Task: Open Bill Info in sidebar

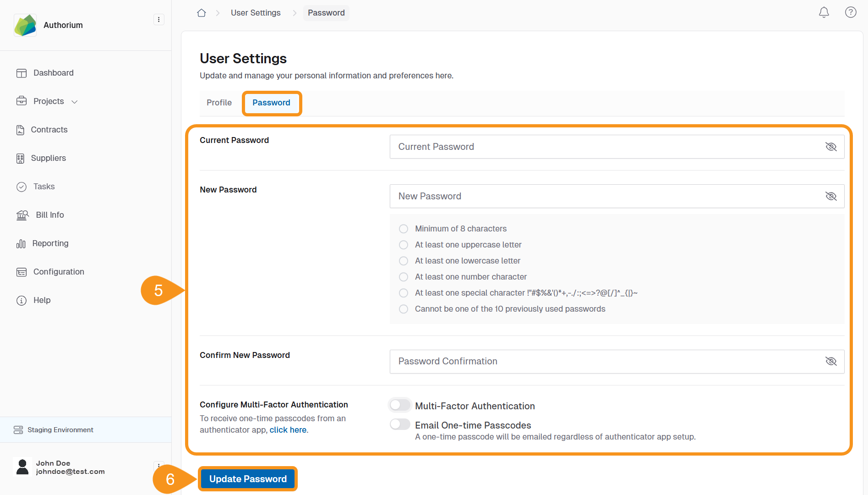Action: [x=49, y=215]
